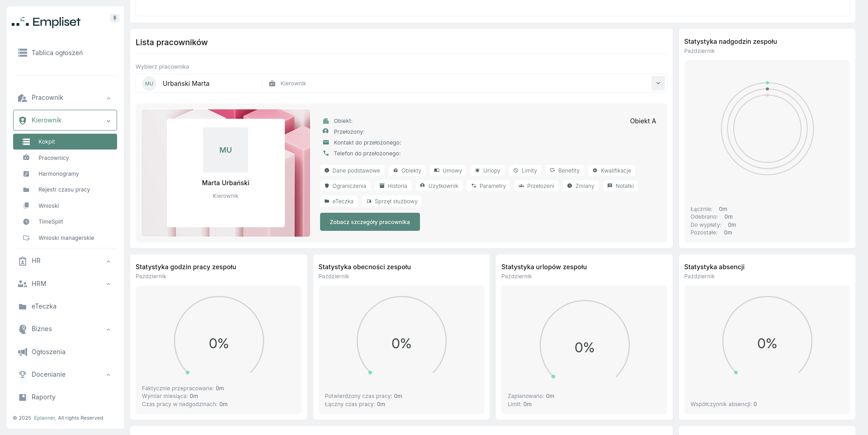
Task: Open the Sprzęt służbowy tag
Action: (x=392, y=201)
